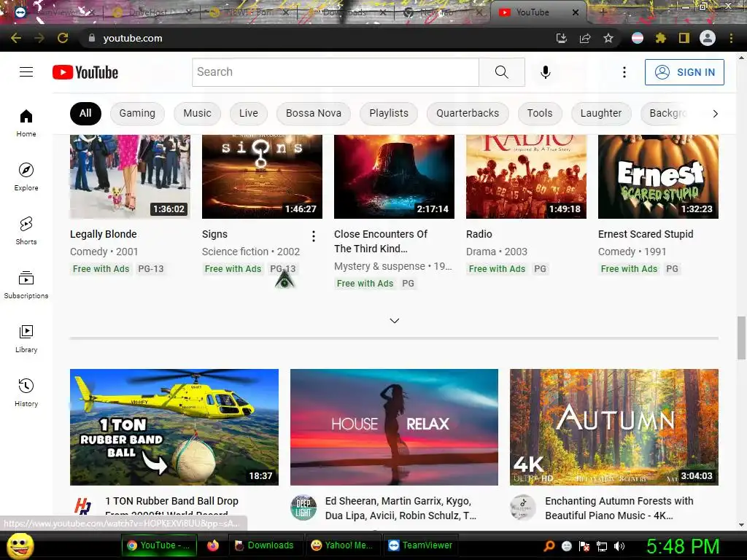Click the page vertical scrollbar thumb
The width and height of the screenshot is (747, 560).
(x=741, y=338)
